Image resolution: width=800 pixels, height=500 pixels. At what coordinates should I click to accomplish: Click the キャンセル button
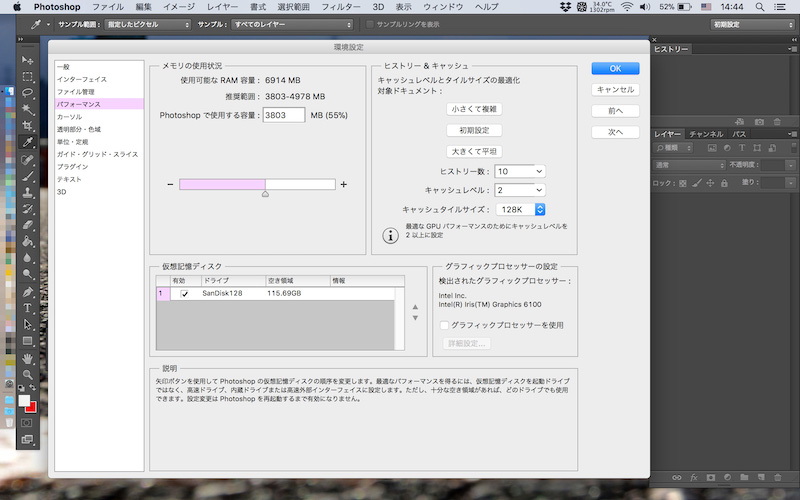[x=615, y=90]
